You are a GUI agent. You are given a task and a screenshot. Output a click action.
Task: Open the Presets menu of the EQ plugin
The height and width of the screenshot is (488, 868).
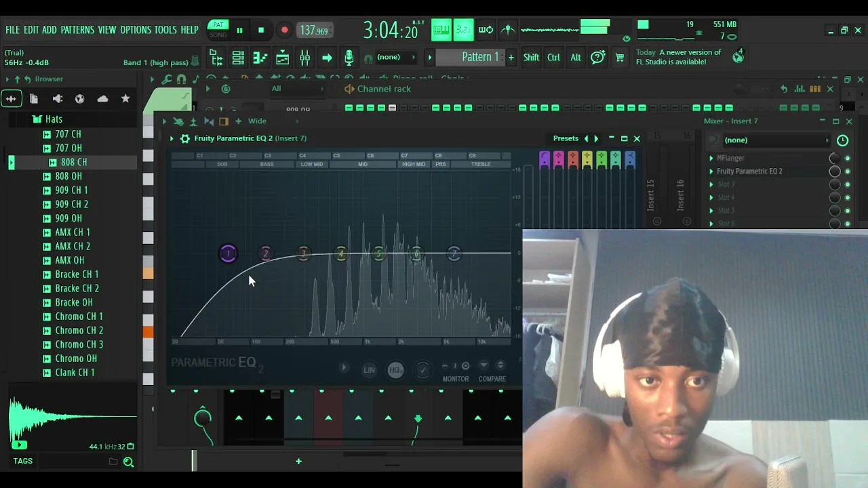click(x=566, y=138)
